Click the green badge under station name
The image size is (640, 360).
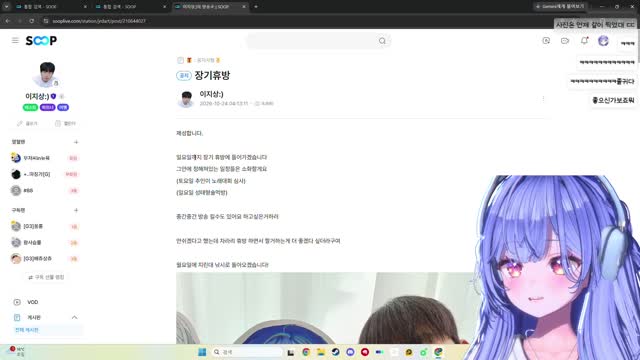pos(30,107)
